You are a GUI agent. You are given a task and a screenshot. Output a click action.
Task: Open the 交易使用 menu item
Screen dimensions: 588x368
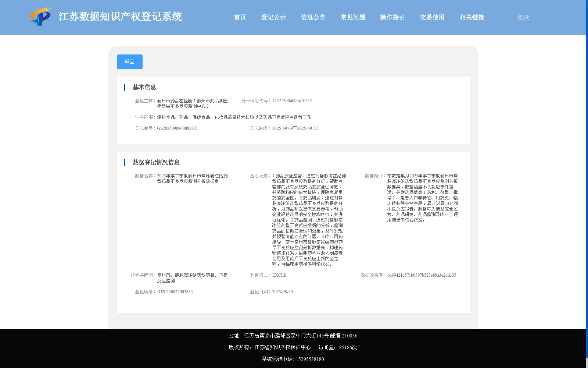coord(432,17)
